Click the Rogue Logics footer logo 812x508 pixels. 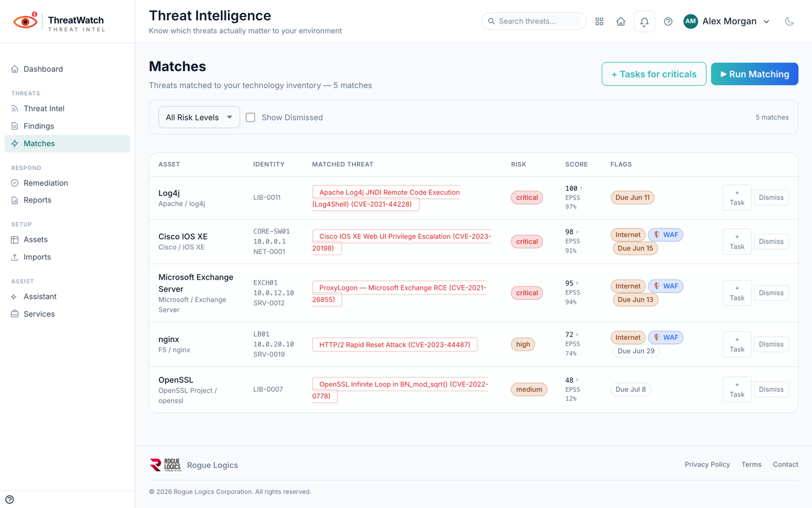click(165, 465)
